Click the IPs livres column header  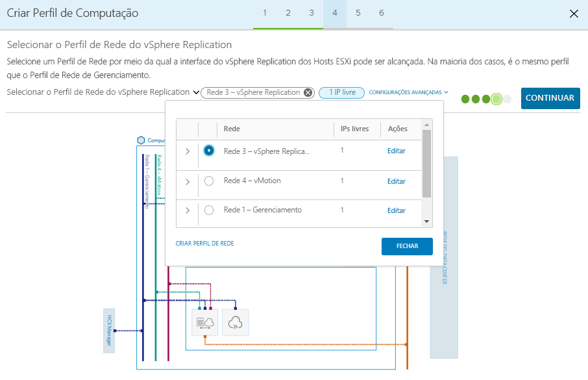354,129
